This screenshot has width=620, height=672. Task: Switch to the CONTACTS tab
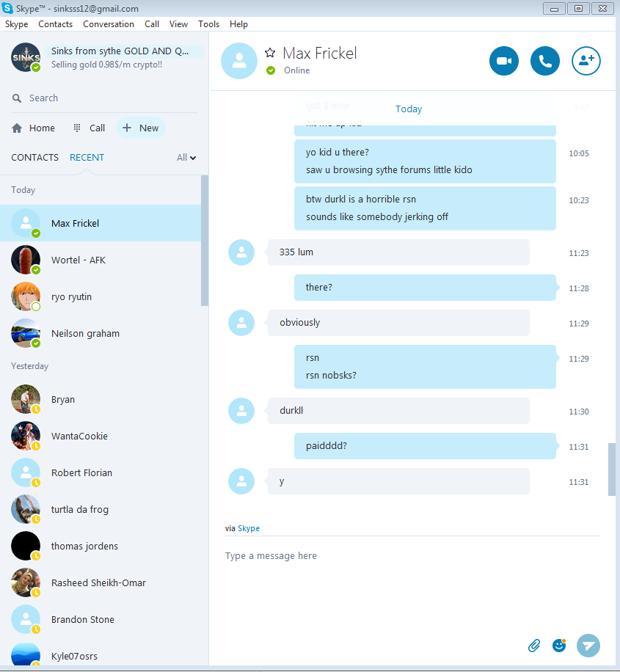pyautogui.click(x=34, y=157)
